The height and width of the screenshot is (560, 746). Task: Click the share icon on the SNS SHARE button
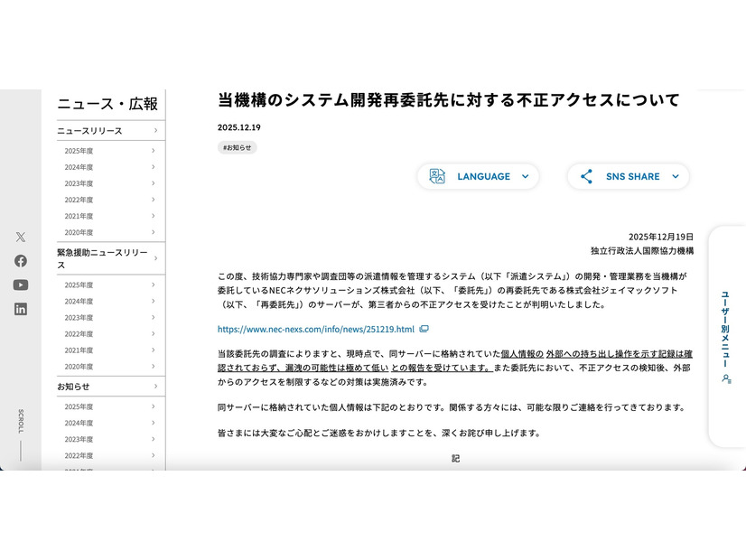click(585, 176)
